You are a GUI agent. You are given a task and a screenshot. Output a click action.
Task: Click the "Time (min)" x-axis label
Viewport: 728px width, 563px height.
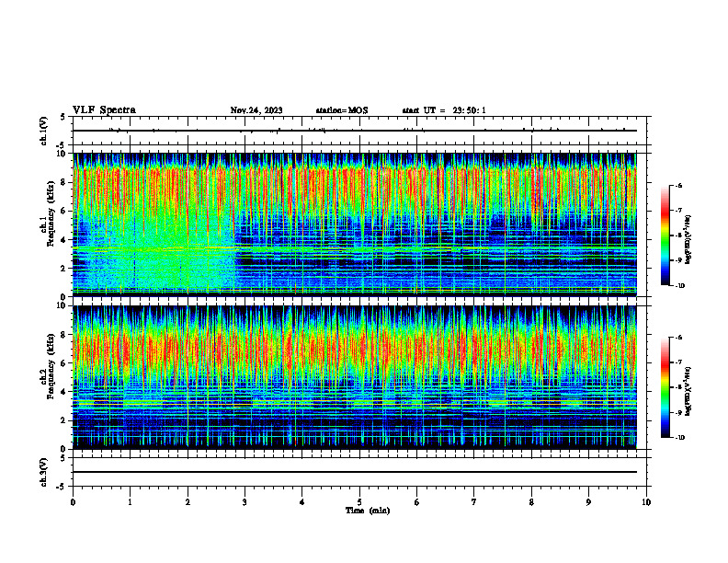pyautogui.click(x=368, y=511)
